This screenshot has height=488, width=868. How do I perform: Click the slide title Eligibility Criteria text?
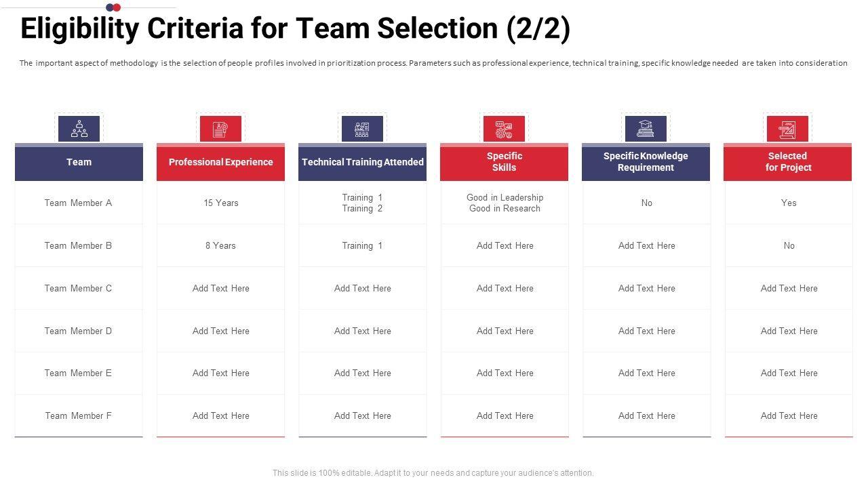pyautogui.click(x=295, y=29)
